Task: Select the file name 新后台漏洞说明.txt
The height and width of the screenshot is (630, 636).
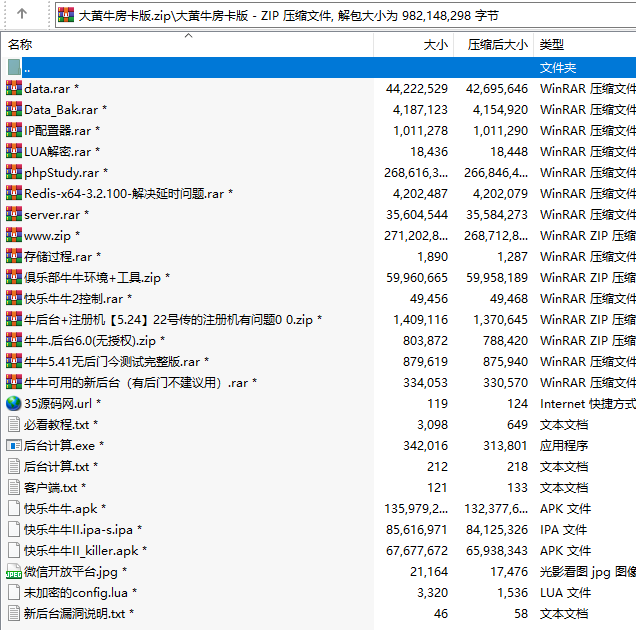Action: pos(74,614)
